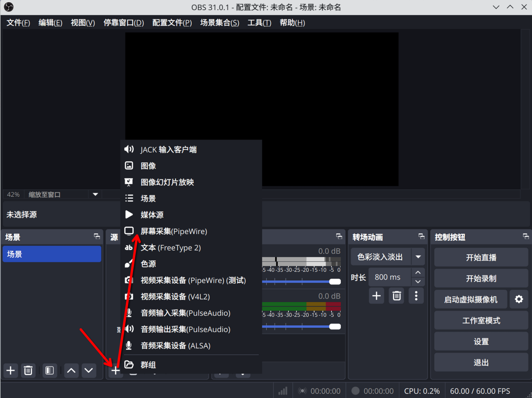Screen dimensions: 532x398
Task: Click the streaming status indicator icon
Action: 302,391
